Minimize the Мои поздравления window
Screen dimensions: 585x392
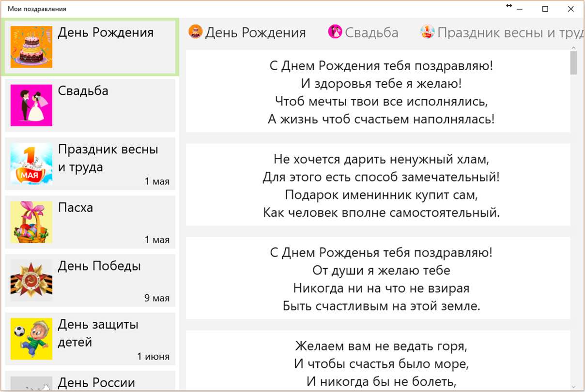[x=520, y=9]
